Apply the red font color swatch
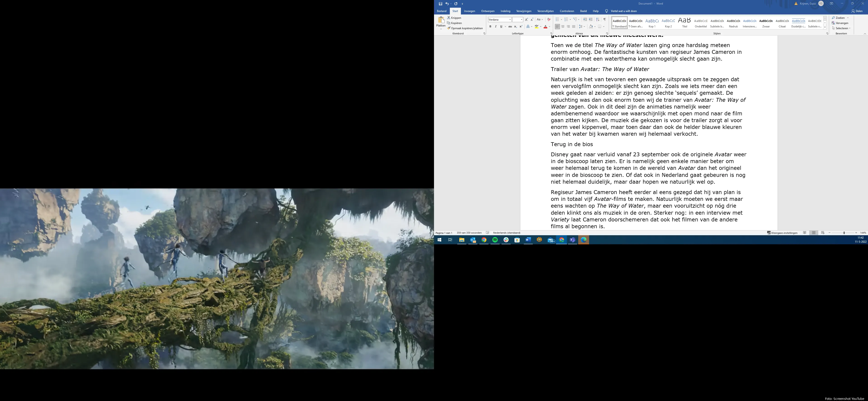 (545, 27)
